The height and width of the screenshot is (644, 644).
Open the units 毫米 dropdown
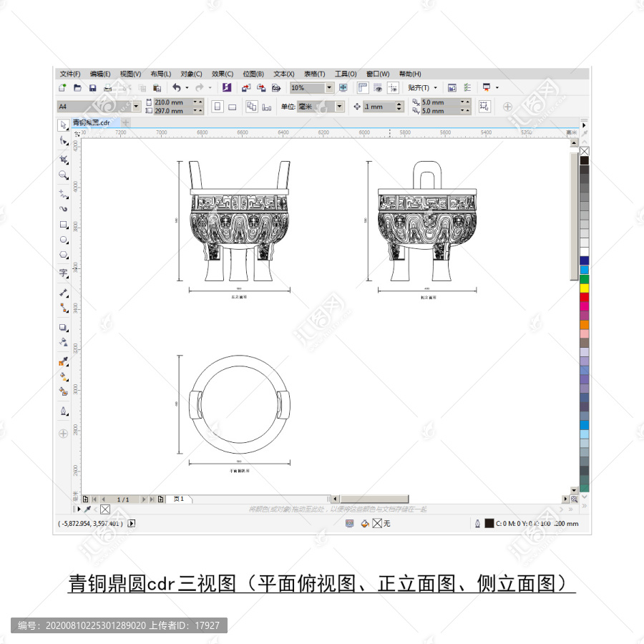(339, 107)
